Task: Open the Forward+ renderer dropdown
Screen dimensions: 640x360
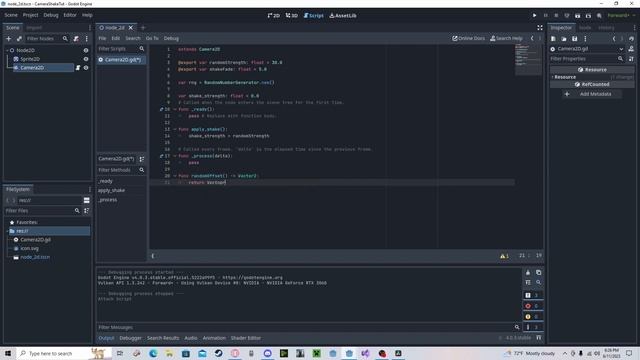Action: [x=621, y=16]
